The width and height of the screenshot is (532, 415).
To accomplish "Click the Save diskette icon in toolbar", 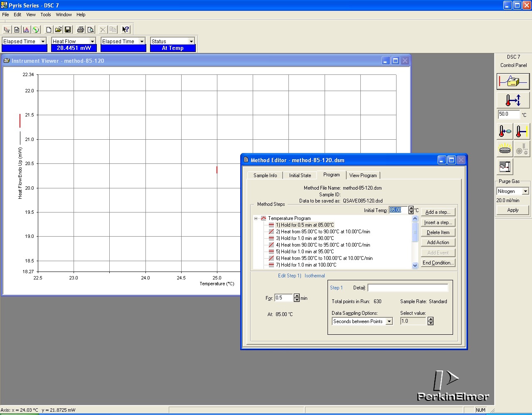I will coord(68,30).
